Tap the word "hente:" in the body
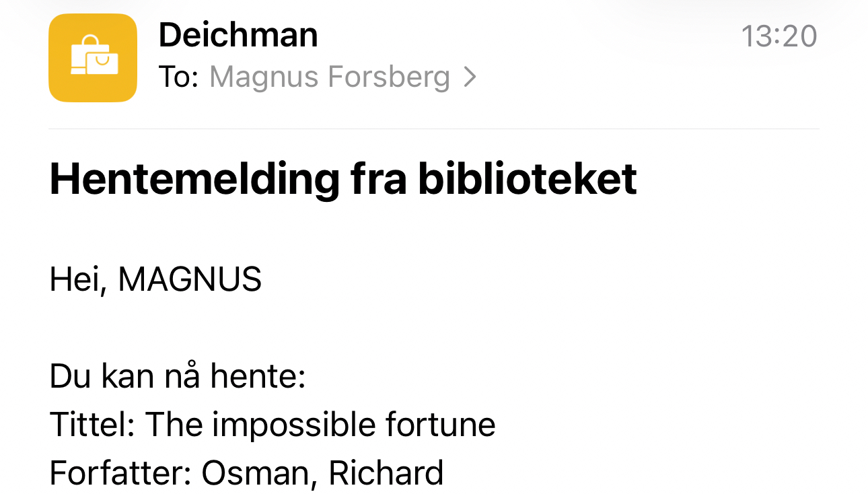The height and width of the screenshot is (494, 868). (258, 377)
